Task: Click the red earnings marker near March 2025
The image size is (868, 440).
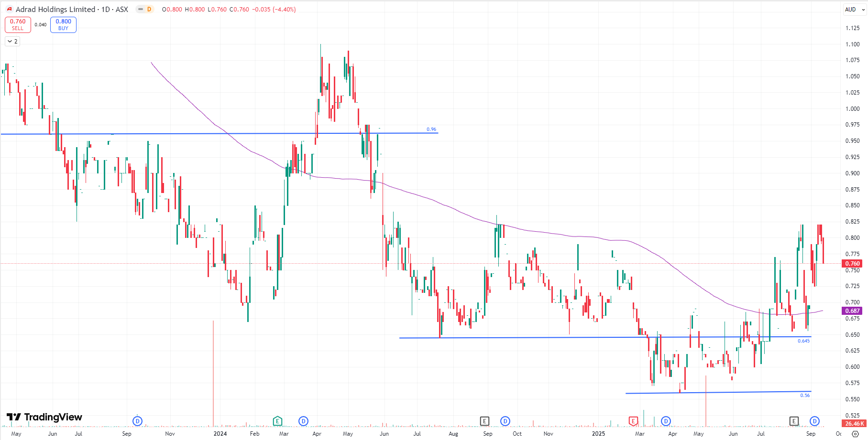Action: (633, 421)
